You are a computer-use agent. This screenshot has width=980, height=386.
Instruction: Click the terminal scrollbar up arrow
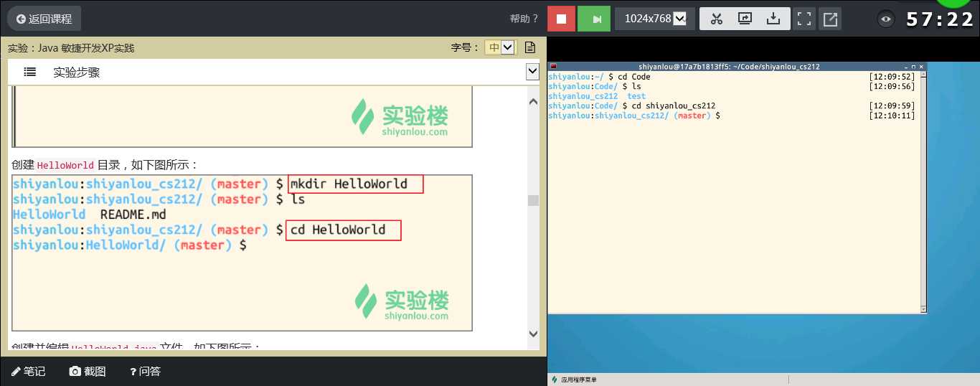pos(923,75)
